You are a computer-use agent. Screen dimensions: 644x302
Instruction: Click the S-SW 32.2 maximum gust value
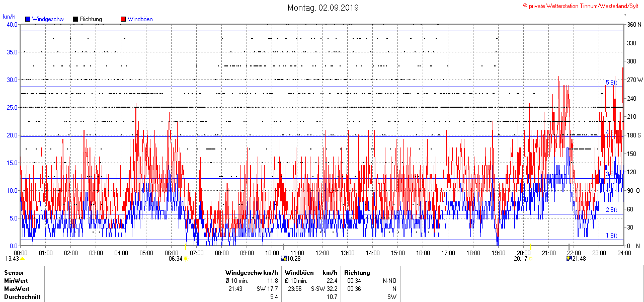coord(324,289)
